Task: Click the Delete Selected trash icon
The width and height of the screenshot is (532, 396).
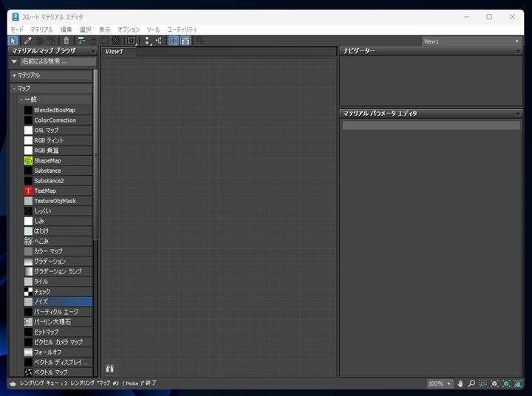Action: pos(66,41)
